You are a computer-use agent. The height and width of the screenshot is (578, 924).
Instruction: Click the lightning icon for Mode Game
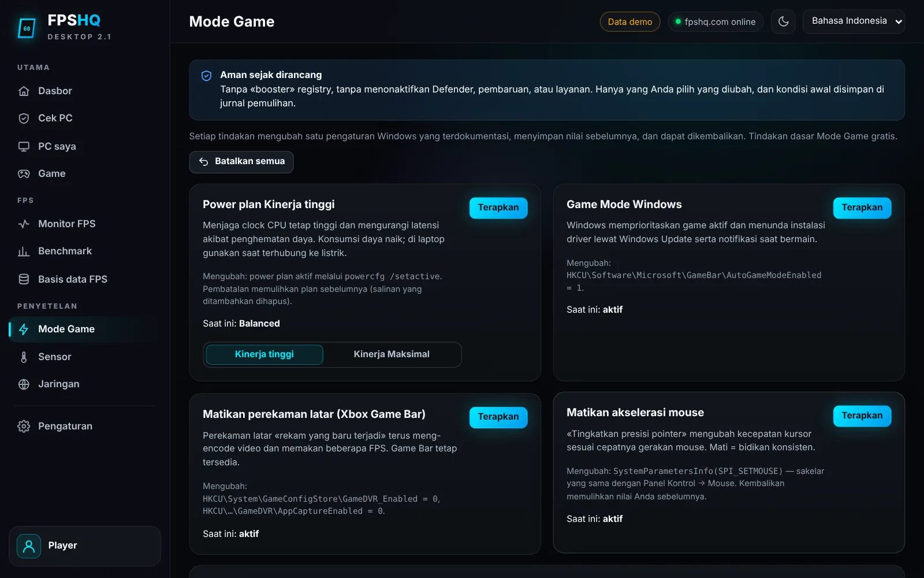click(x=24, y=329)
